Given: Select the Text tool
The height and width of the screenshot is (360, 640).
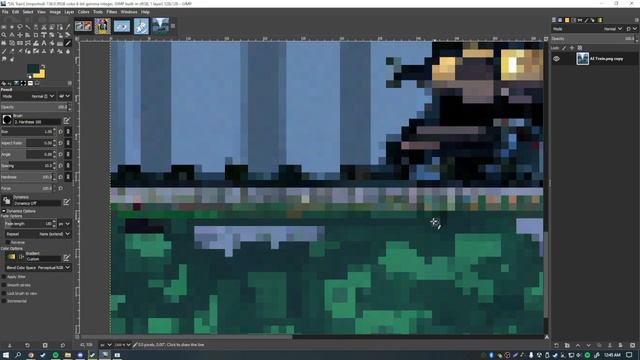Looking at the screenshot, I should click(x=44, y=43).
